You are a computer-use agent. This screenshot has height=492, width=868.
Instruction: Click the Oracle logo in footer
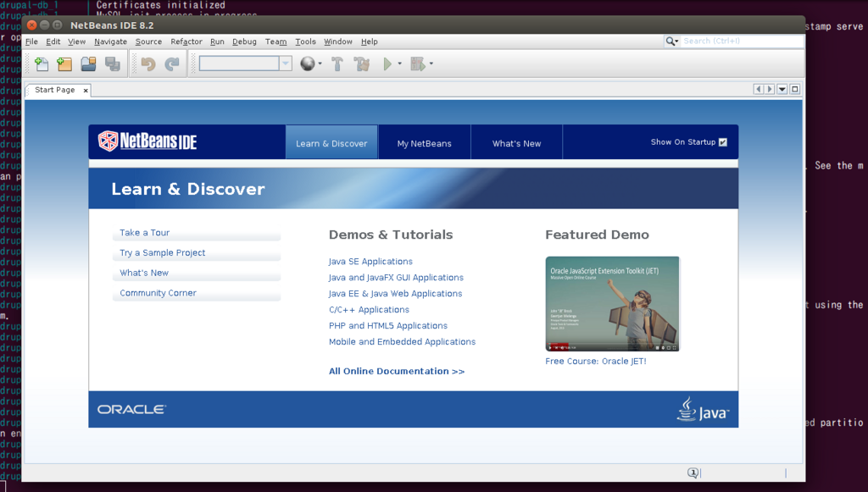131,410
